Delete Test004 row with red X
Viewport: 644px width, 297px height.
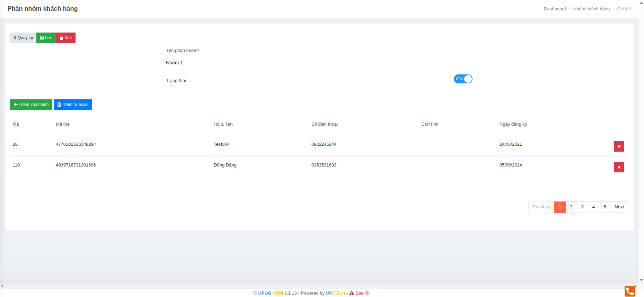click(619, 146)
